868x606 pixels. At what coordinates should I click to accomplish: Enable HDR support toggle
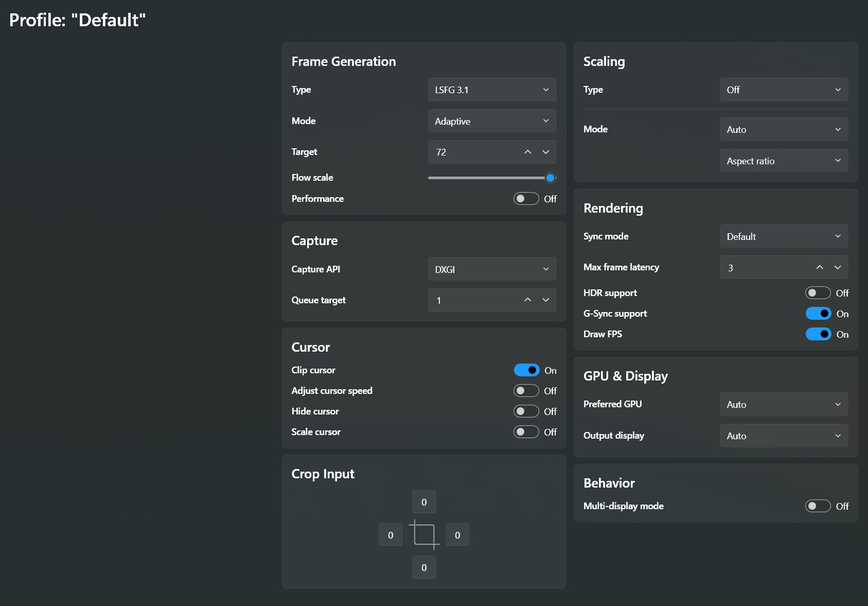(x=818, y=293)
